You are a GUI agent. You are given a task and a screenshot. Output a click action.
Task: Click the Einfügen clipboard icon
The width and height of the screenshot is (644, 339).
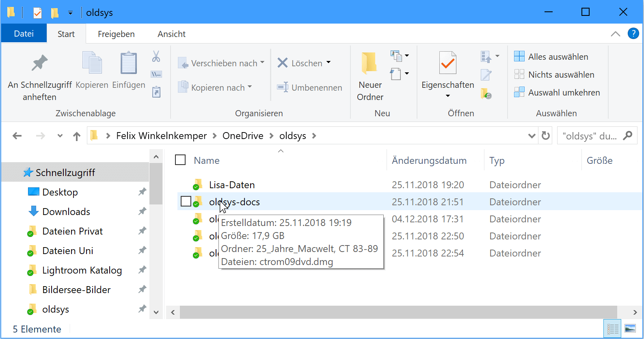(129, 63)
